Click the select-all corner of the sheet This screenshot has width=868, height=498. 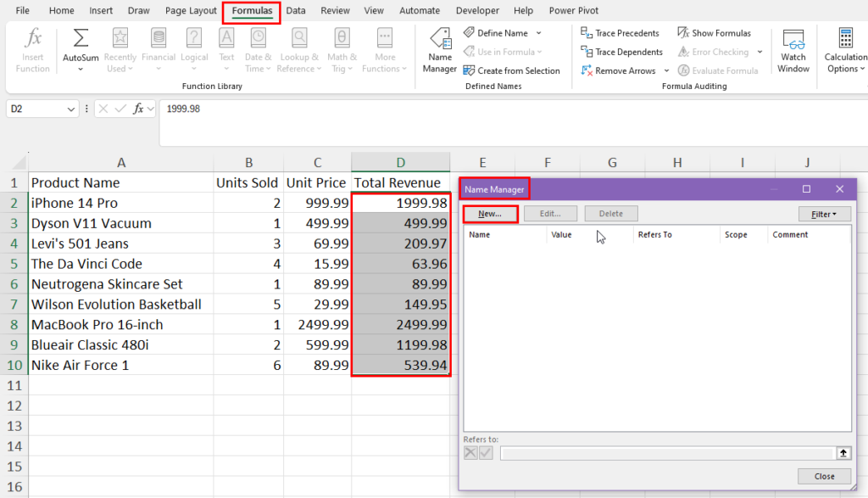pyautogui.click(x=19, y=162)
